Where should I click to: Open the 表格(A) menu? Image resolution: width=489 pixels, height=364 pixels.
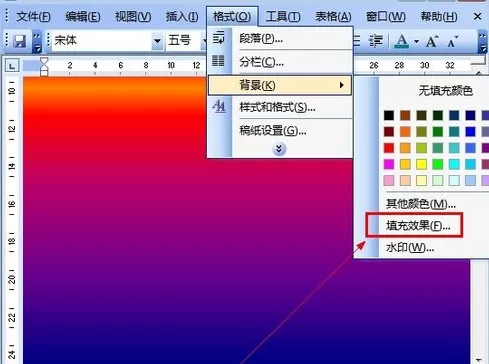coord(333,16)
